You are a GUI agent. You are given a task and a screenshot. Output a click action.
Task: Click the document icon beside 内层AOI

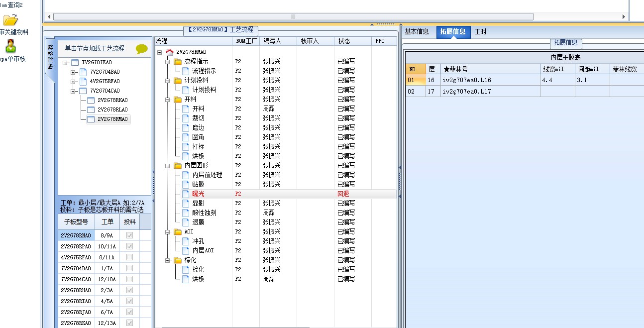(186, 250)
